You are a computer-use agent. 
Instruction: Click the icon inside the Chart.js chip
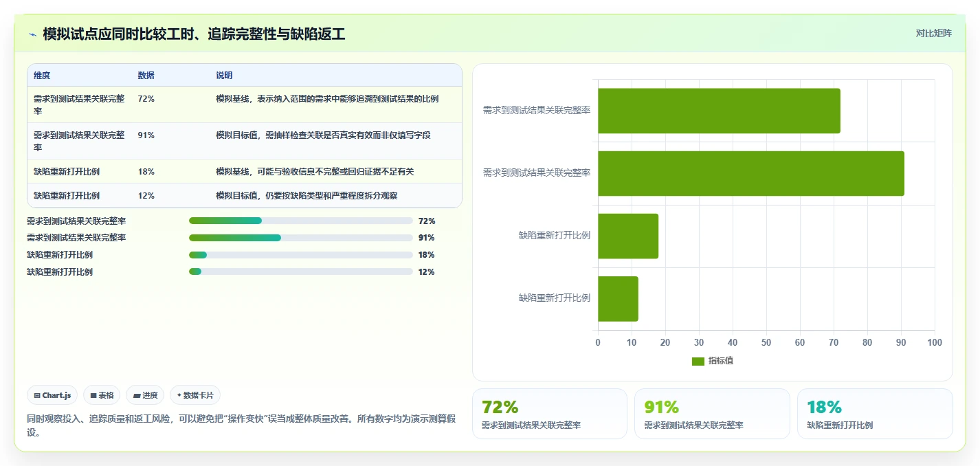37,395
